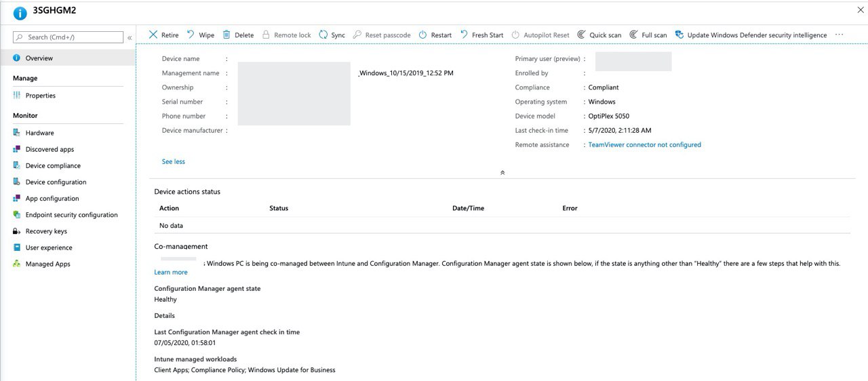Click the Managed Apps icon

click(x=17, y=264)
